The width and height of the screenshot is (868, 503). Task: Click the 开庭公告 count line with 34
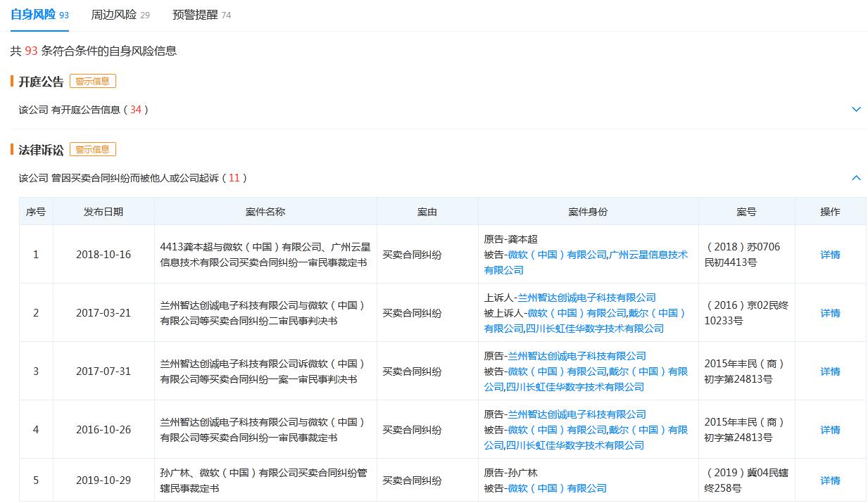point(84,110)
